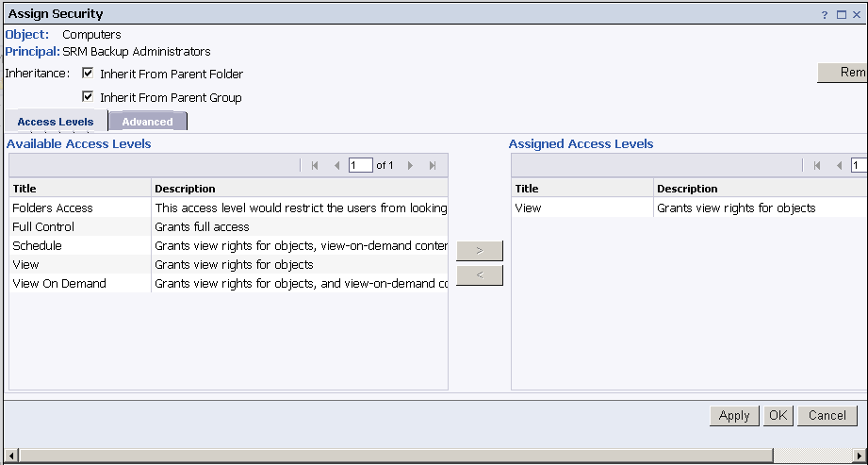Switch to the Advanced tab
Screen dimensions: 868x465
click(147, 122)
